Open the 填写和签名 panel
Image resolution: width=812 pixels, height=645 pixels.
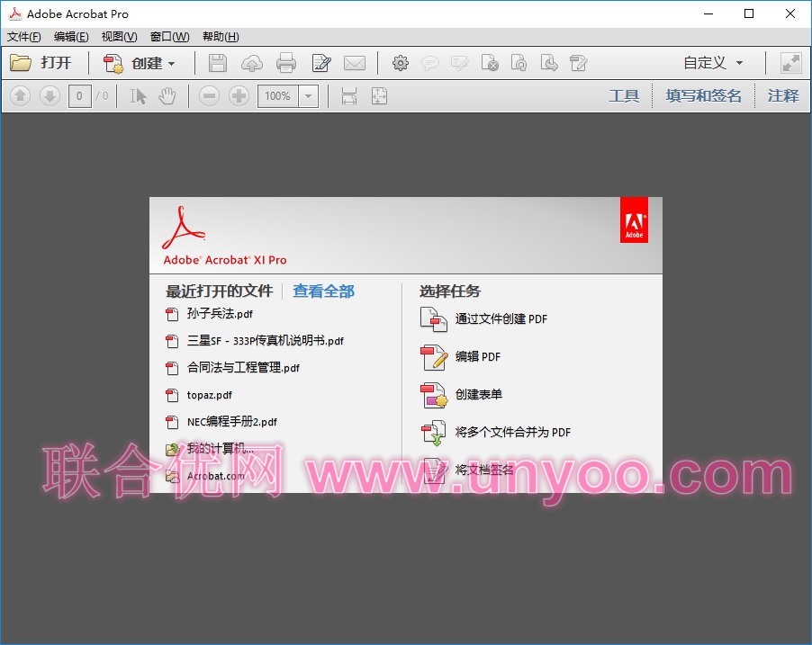[x=703, y=95]
